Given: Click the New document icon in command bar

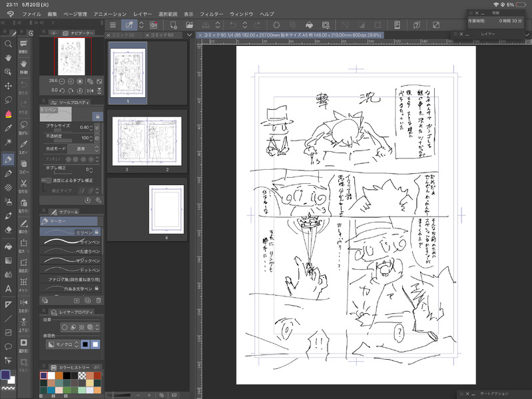Looking at the screenshot, I should point(173,25).
